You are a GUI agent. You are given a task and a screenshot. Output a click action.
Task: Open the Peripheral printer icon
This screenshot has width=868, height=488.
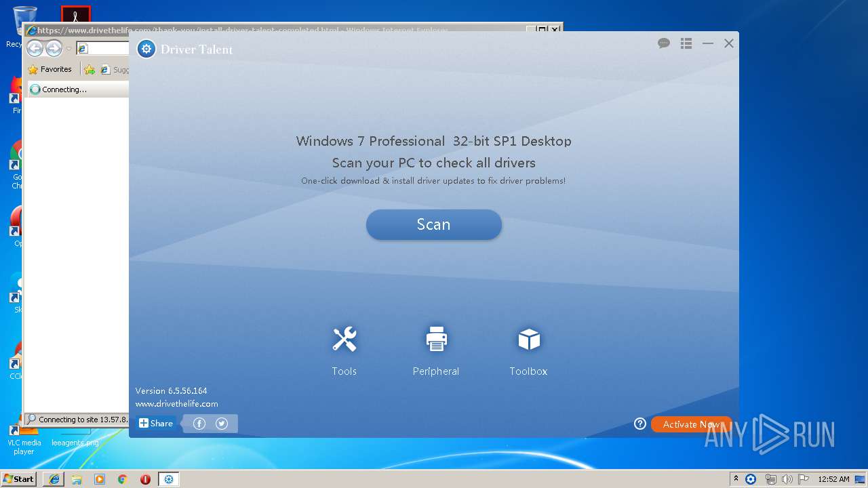(436, 339)
